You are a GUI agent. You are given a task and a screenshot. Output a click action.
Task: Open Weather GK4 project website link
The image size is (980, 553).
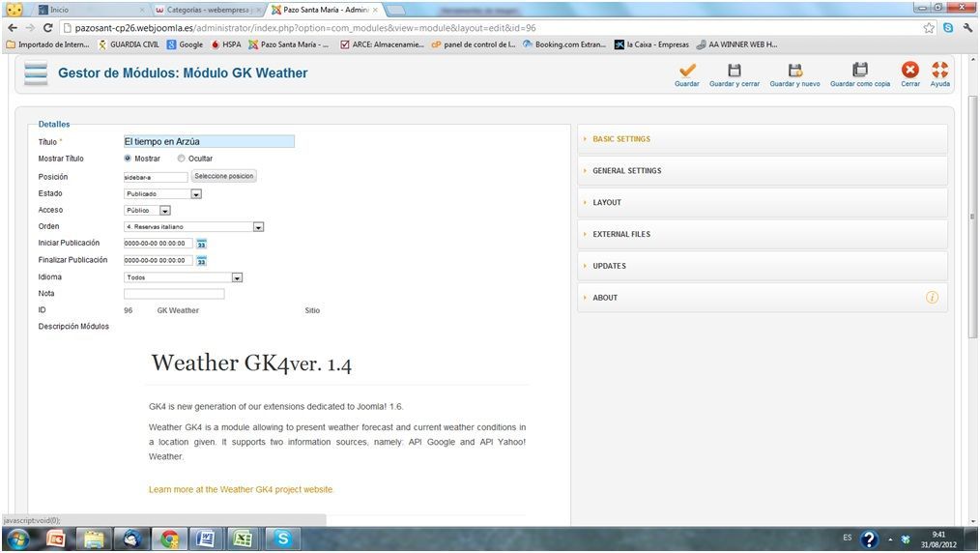coord(241,490)
